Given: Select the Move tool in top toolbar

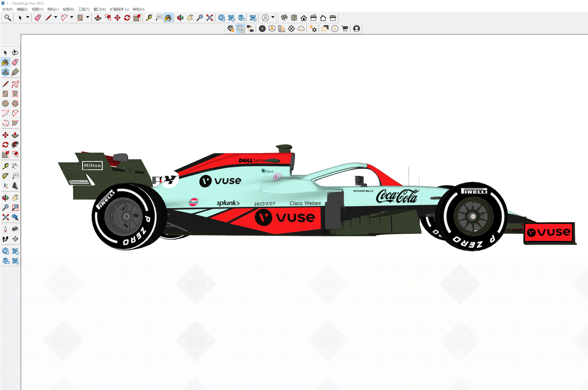Looking at the screenshot, I should [x=117, y=18].
